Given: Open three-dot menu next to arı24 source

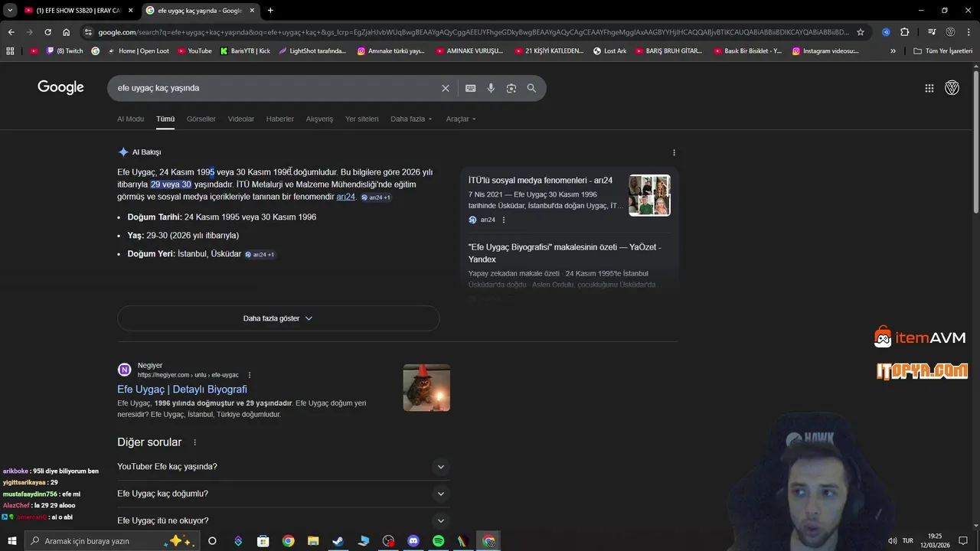Looking at the screenshot, I should [504, 220].
